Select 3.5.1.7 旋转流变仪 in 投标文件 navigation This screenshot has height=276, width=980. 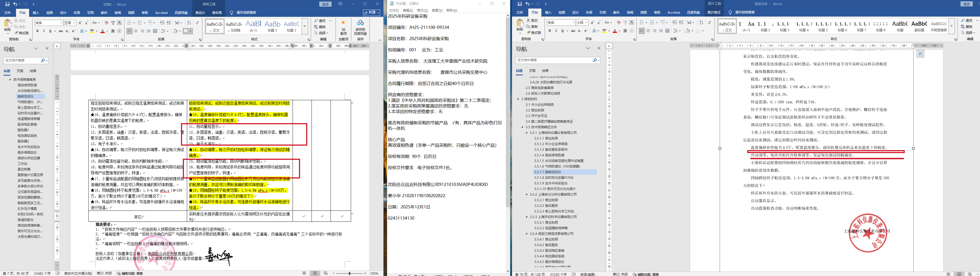[565, 172]
